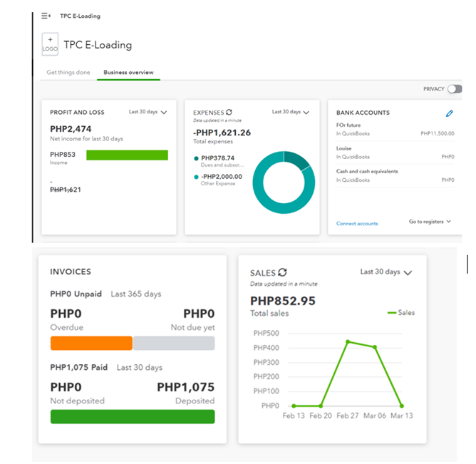
Task: Select the PHP1,075 Paid label
Action: coord(79,368)
